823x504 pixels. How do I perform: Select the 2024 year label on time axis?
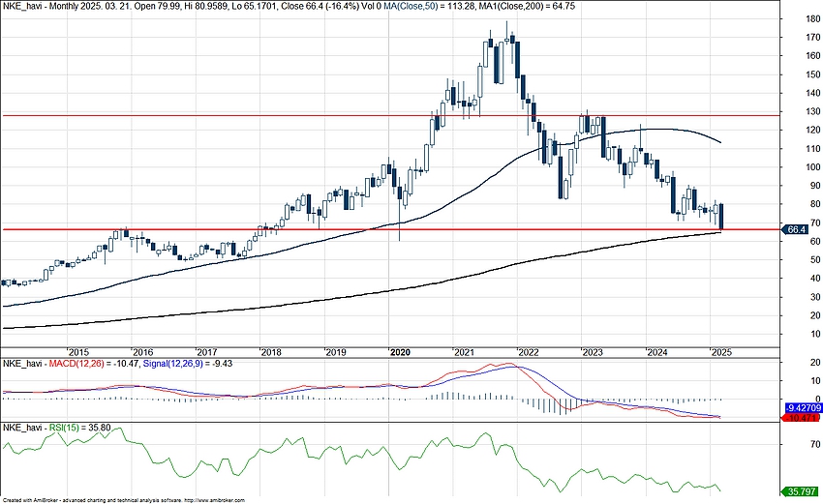point(657,352)
